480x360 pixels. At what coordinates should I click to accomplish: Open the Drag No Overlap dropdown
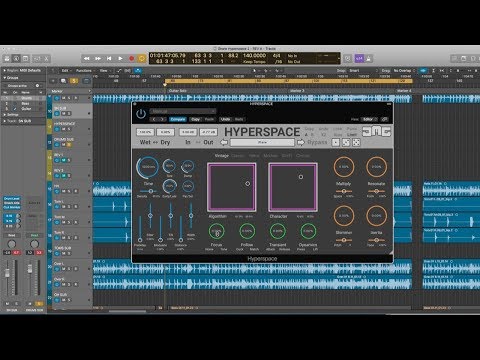[404, 71]
